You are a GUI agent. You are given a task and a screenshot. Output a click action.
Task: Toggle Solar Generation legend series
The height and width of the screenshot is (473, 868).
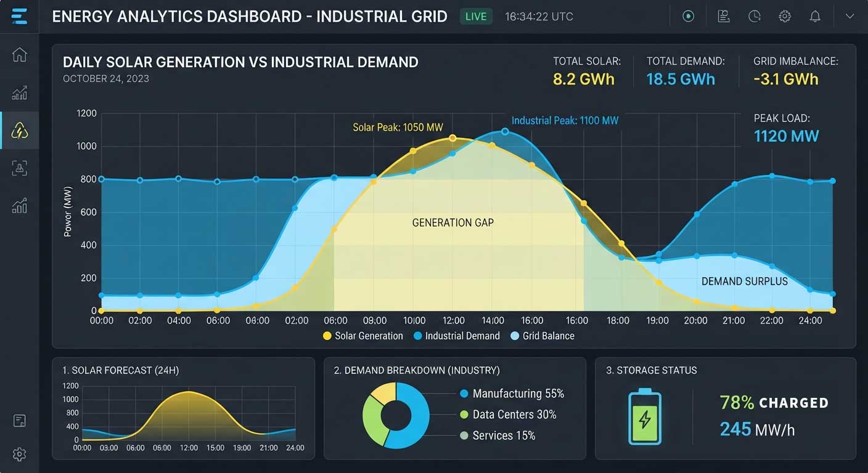362,336
